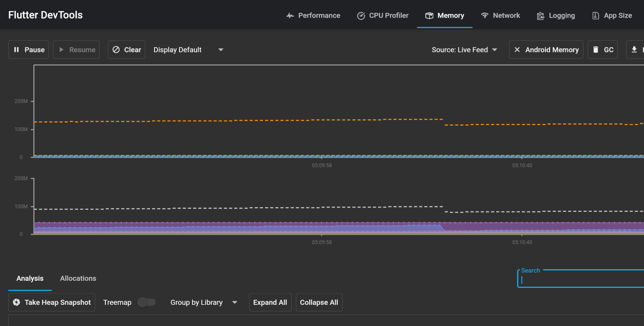Click the Network wifi icon
This screenshot has height=326, width=644.
[x=485, y=15]
